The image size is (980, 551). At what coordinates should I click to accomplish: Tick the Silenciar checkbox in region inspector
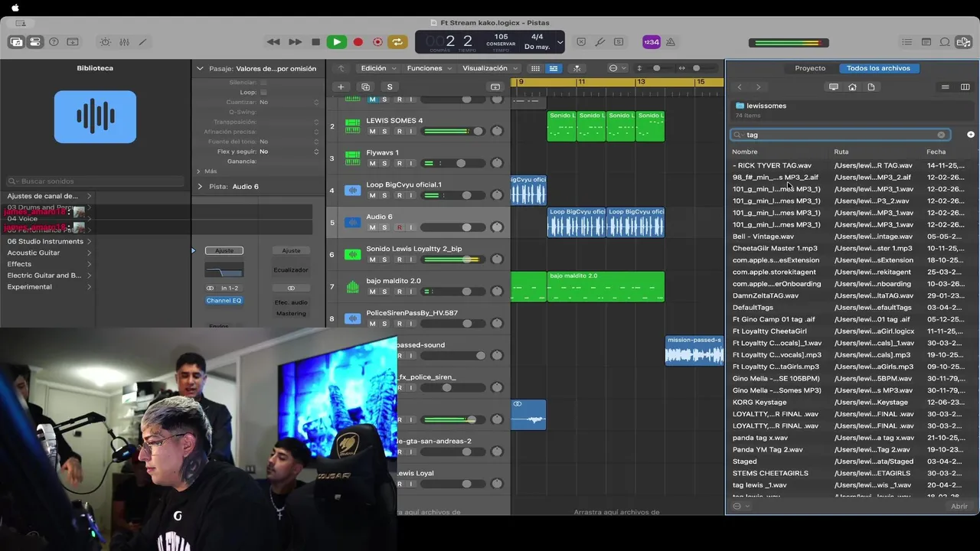[263, 82]
